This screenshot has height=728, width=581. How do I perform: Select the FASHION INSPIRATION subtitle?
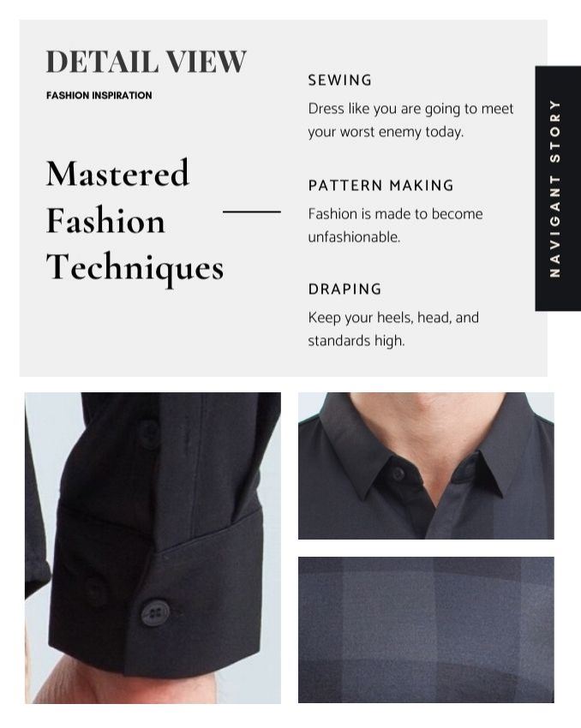99,95
